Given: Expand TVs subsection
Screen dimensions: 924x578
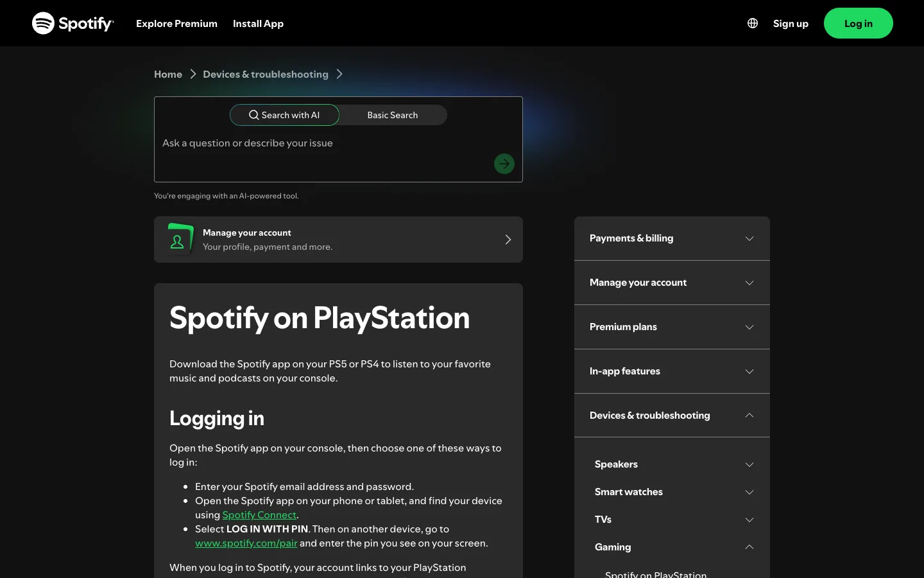Looking at the screenshot, I should click(x=674, y=520).
